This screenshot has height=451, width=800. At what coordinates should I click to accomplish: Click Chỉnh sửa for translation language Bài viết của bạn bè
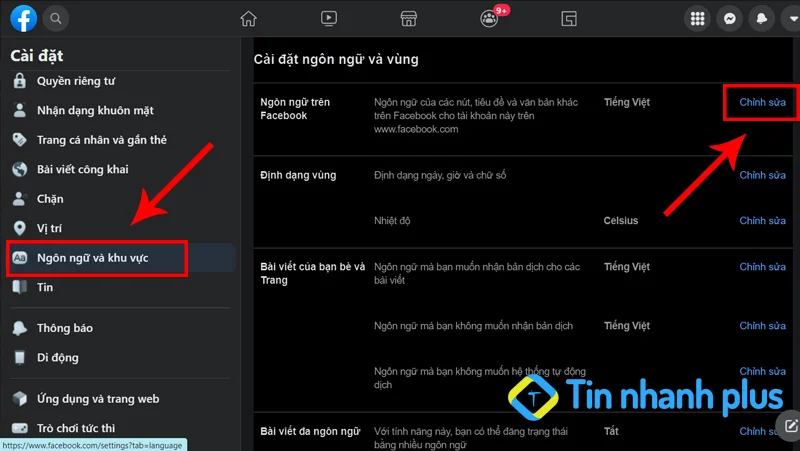762,266
